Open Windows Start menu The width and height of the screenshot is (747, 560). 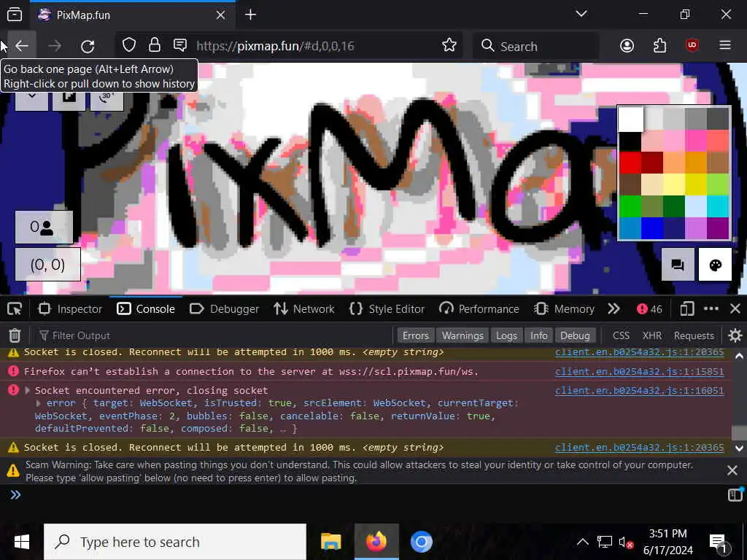[21, 542]
